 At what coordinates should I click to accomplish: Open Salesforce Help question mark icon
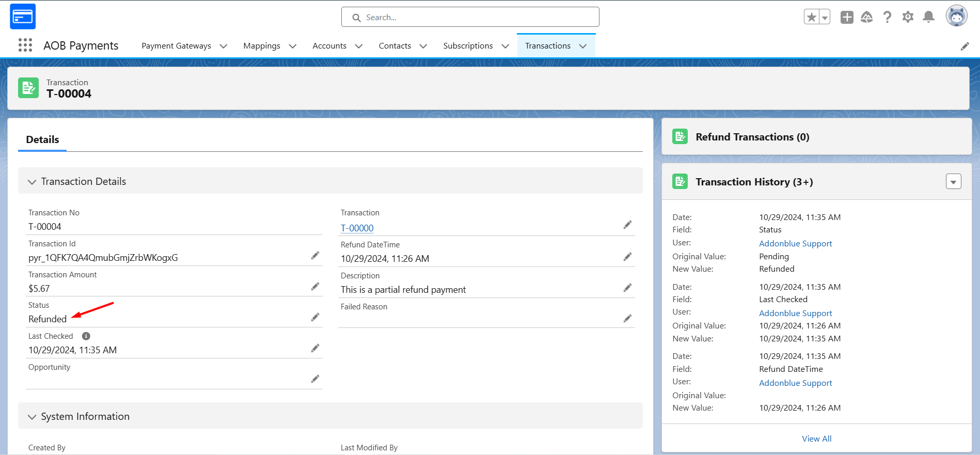click(x=887, y=17)
